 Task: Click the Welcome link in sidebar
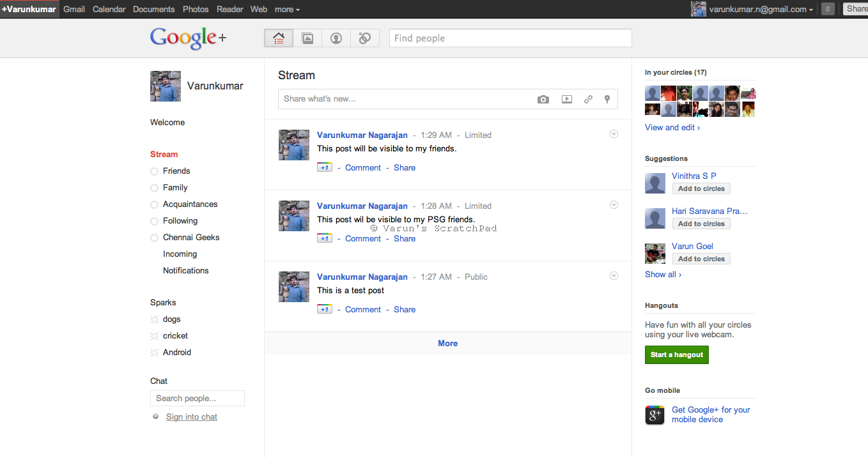point(167,123)
